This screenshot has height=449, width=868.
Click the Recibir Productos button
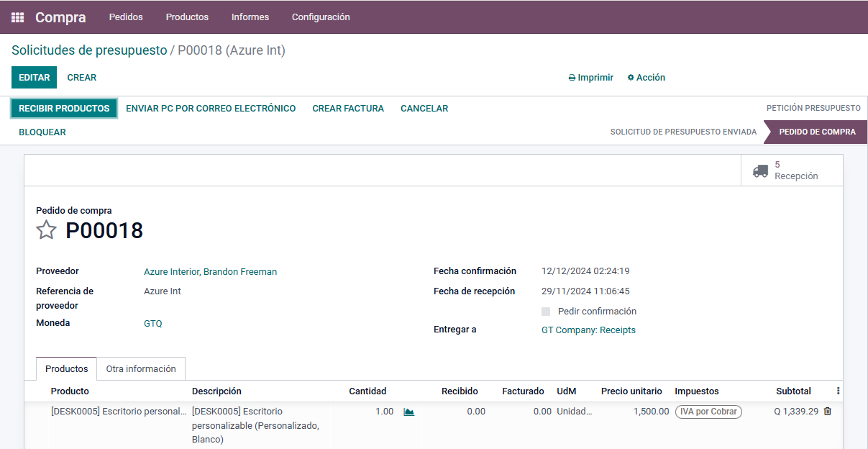coord(64,109)
